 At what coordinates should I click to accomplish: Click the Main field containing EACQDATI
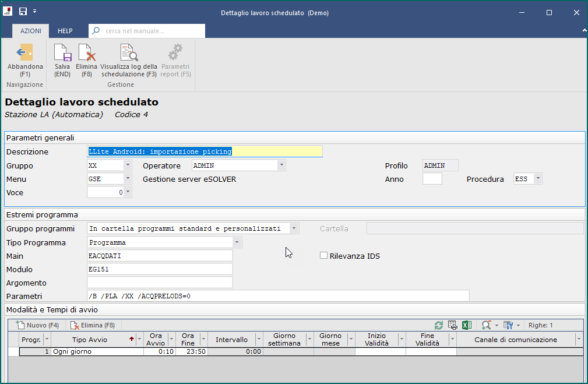(160, 256)
